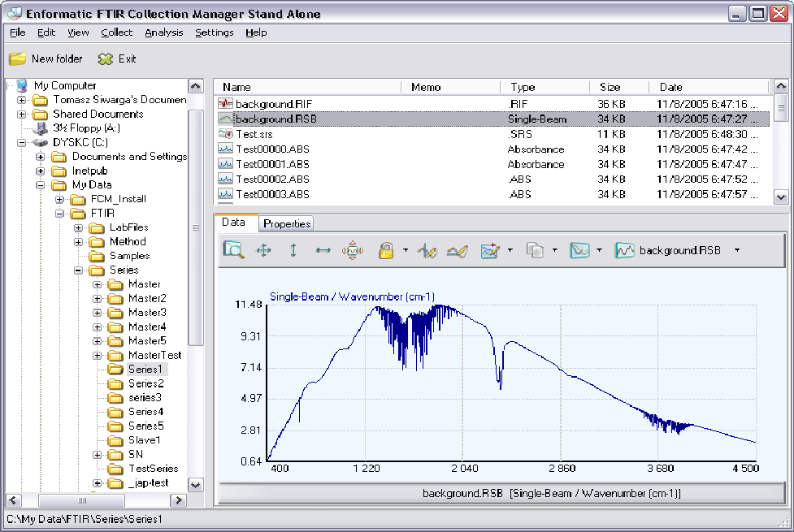This screenshot has height=532, width=794.
Task: Activate the four-way pan arrows tool
Action: [x=263, y=251]
